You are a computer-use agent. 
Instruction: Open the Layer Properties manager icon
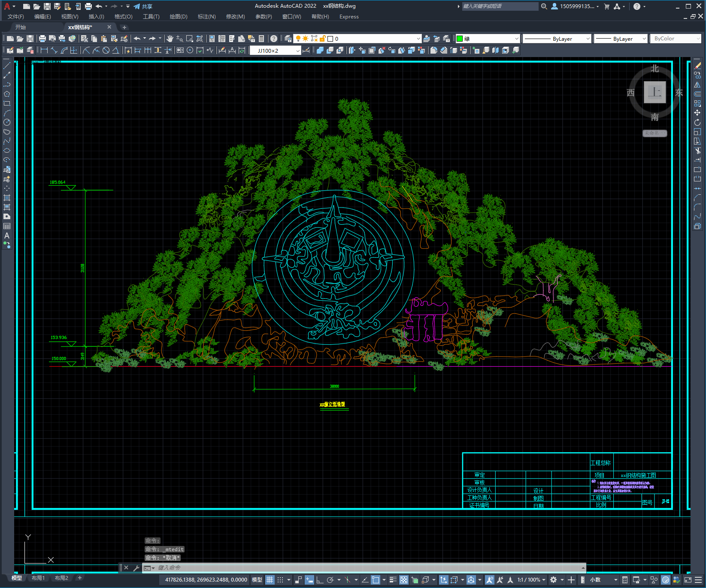tap(288, 39)
